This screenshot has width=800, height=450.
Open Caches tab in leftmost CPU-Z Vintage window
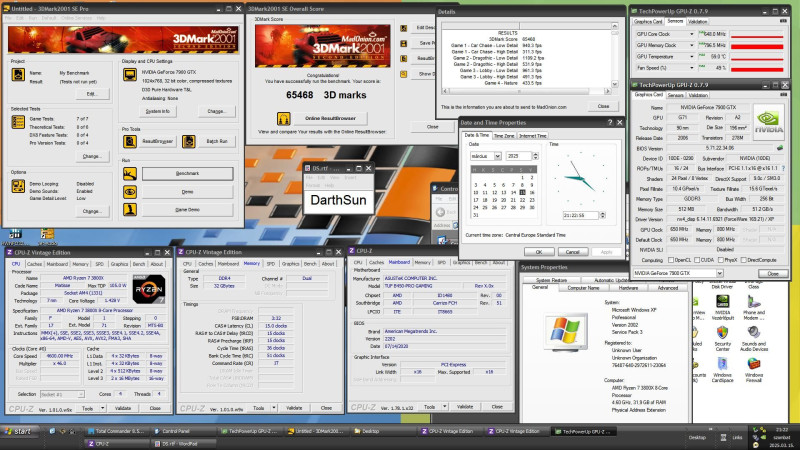(x=35, y=264)
